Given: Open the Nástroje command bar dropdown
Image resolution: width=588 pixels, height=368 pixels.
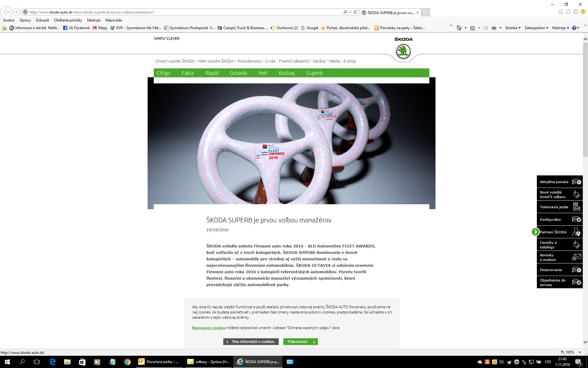Looking at the screenshot, I should tap(560, 28).
